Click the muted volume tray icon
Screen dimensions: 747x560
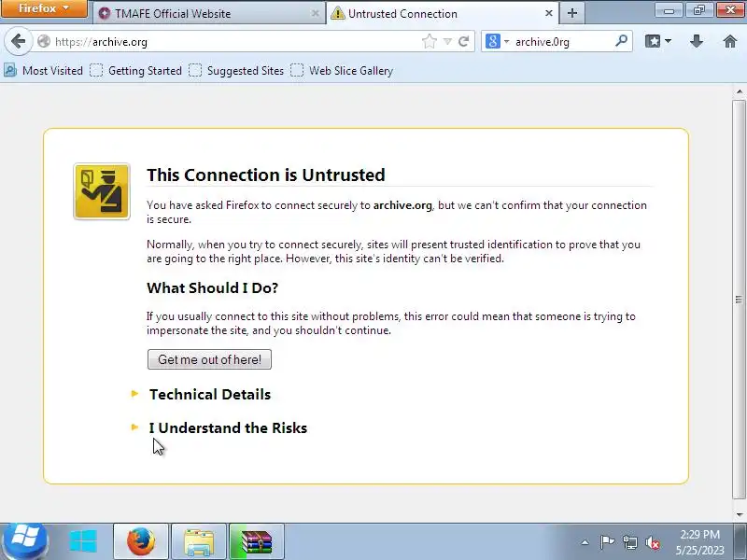click(653, 542)
